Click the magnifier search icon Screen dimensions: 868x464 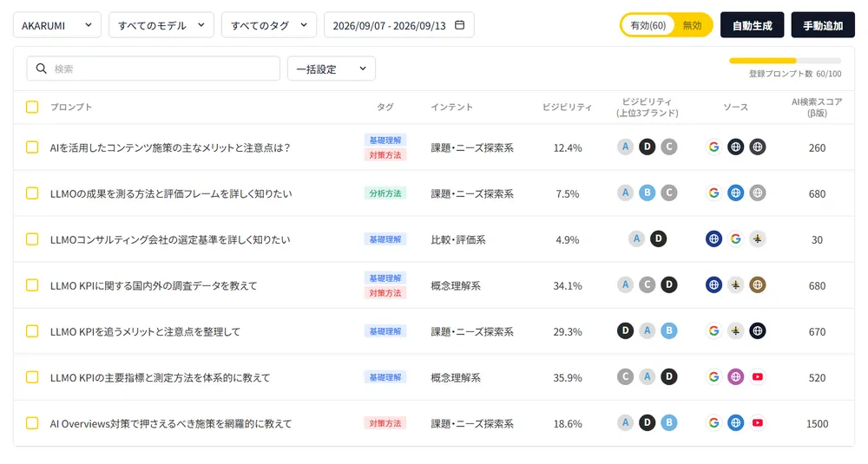click(x=42, y=69)
